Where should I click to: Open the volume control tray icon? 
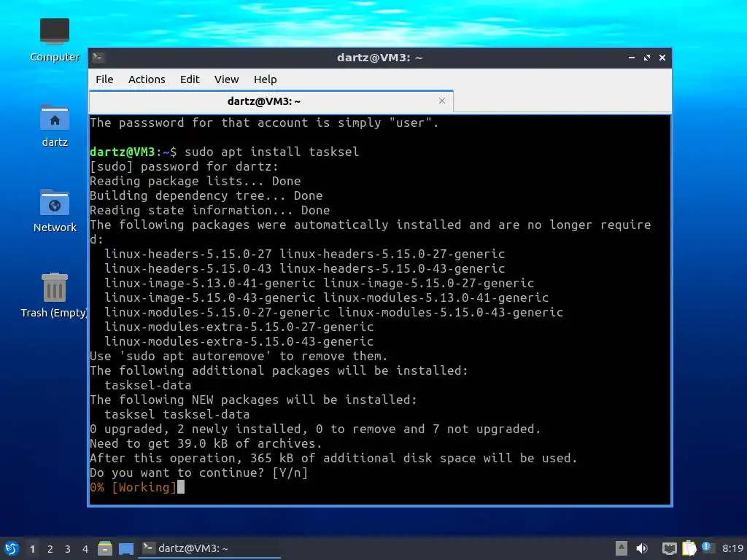(642, 548)
